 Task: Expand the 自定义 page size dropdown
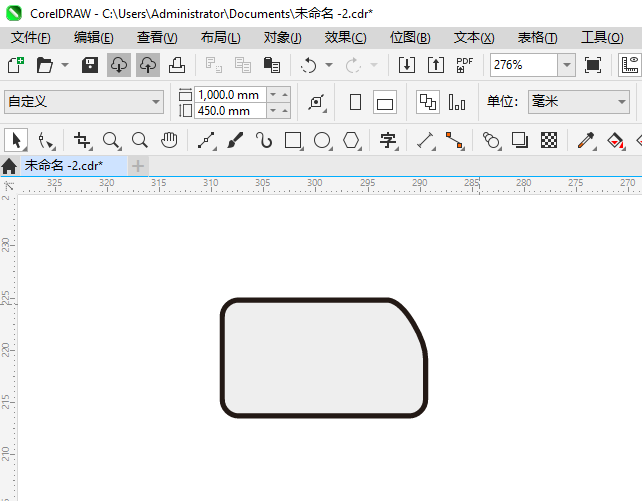(x=156, y=102)
